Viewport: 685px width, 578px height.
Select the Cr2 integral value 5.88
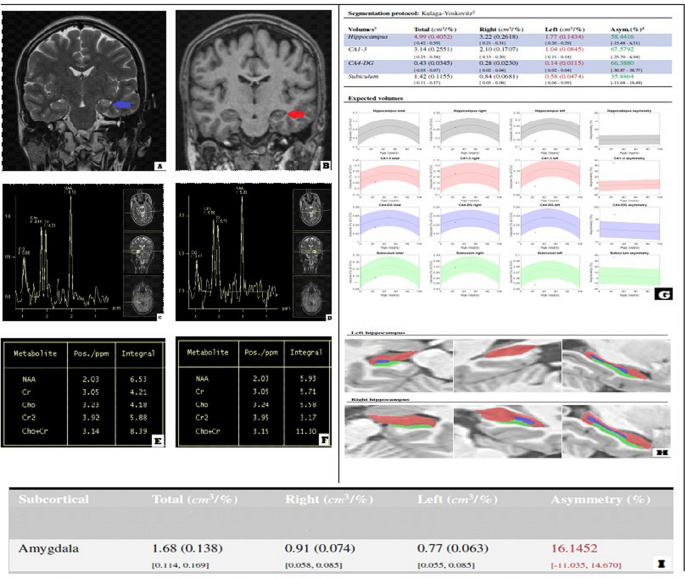[x=138, y=418]
